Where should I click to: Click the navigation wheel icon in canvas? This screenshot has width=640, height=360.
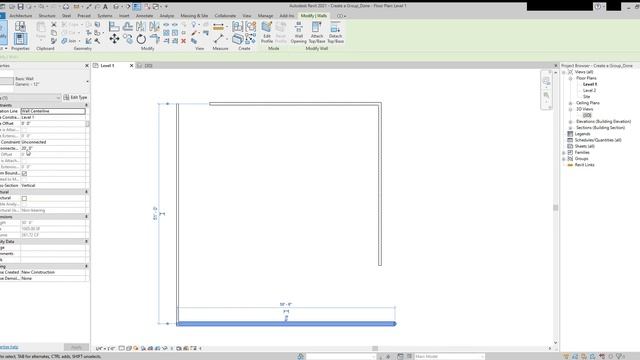pos(546,81)
